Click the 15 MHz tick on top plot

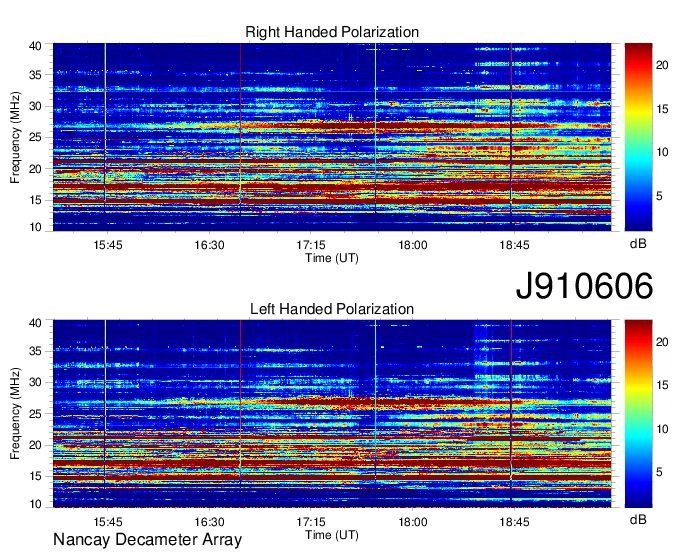point(36,200)
